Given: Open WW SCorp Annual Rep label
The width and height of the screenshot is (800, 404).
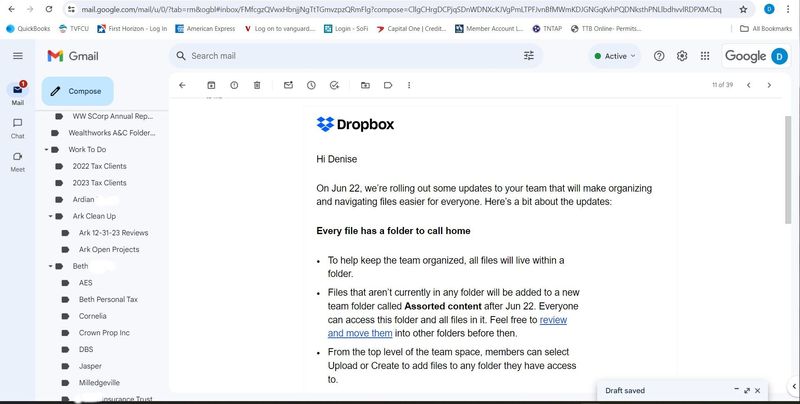Looking at the screenshot, I should tap(112, 116).
